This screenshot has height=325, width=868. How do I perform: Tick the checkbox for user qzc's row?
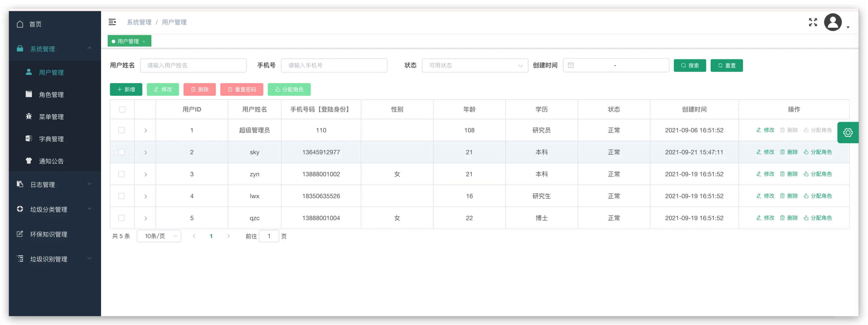(121, 218)
